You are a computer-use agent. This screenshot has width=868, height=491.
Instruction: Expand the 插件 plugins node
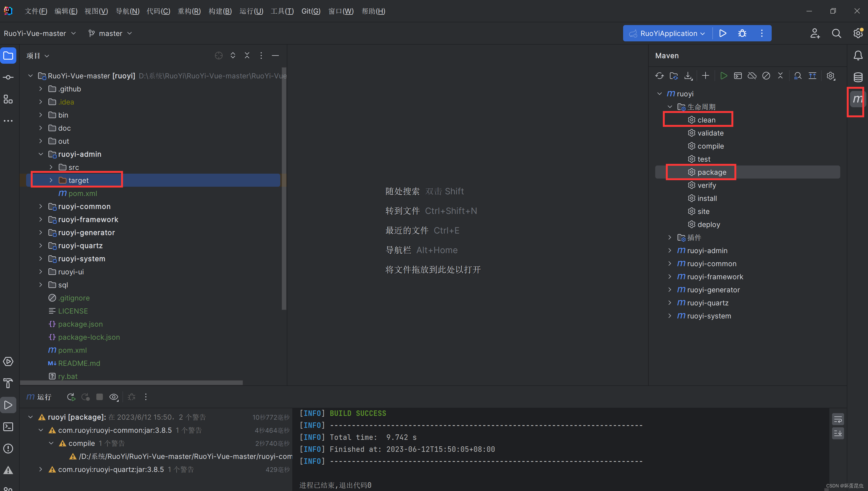(x=670, y=237)
